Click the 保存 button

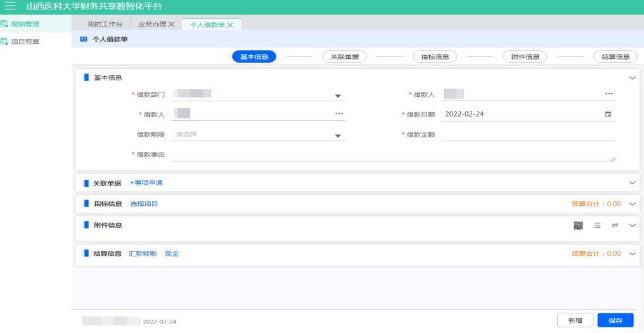(615, 320)
